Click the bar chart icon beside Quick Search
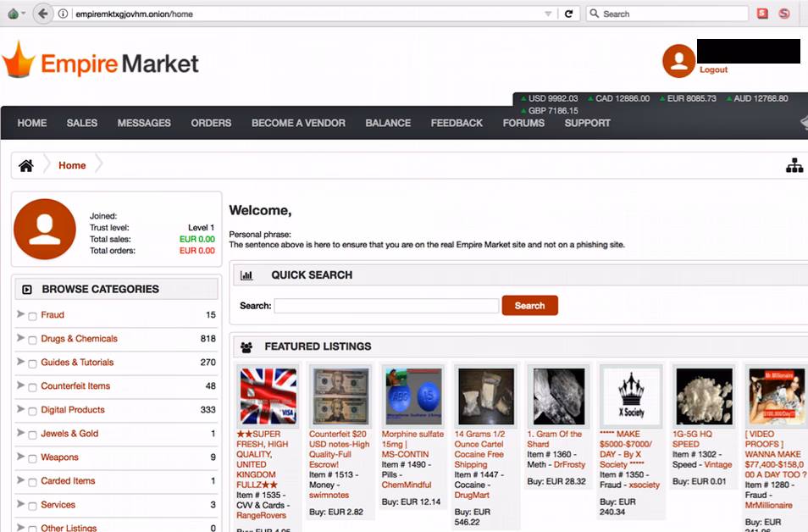Screen dimensions: 808x532 click(246, 275)
